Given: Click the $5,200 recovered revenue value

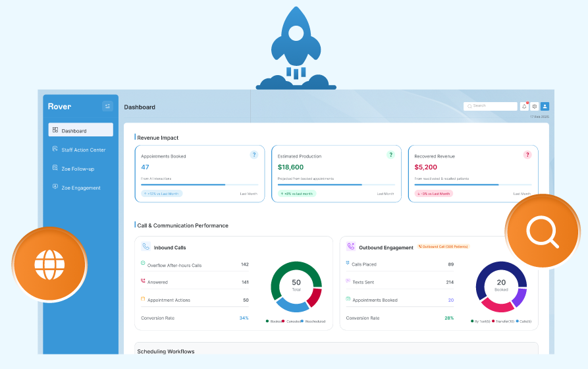Looking at the screenshot, I should [425, 167].
